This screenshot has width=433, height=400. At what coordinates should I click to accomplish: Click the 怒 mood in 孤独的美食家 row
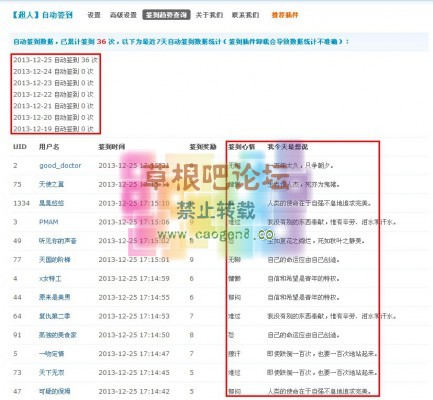(x=231, y=335)
